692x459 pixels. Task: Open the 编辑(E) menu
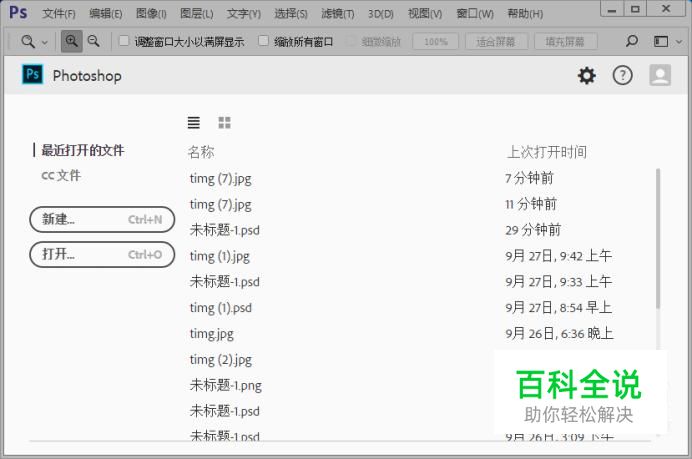tap(105, 14)
